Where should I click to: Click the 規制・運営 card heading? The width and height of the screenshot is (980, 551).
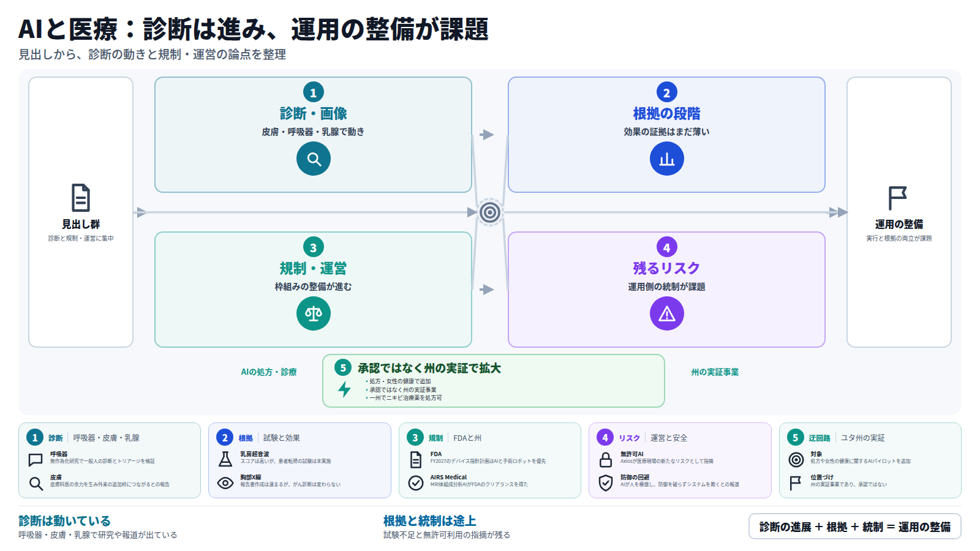(314, 268)
